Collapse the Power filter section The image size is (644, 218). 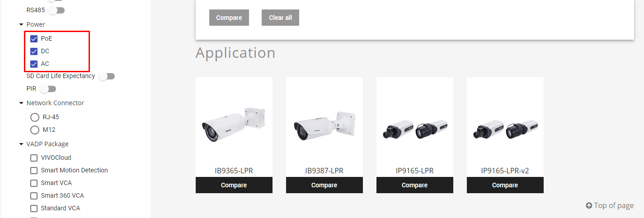click(x=21, y=24)
